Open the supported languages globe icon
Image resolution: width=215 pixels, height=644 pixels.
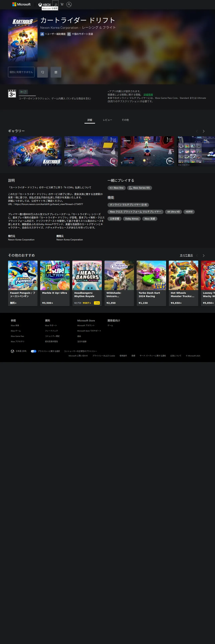click(69, 34)
